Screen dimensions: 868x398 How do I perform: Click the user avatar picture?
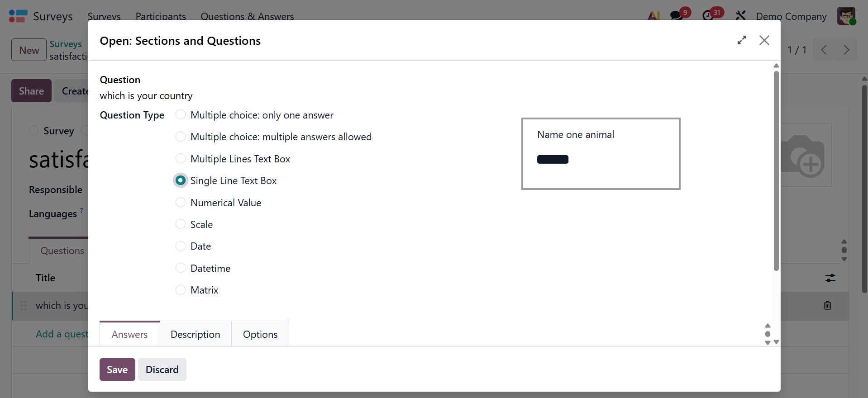[x=846, y=16]
